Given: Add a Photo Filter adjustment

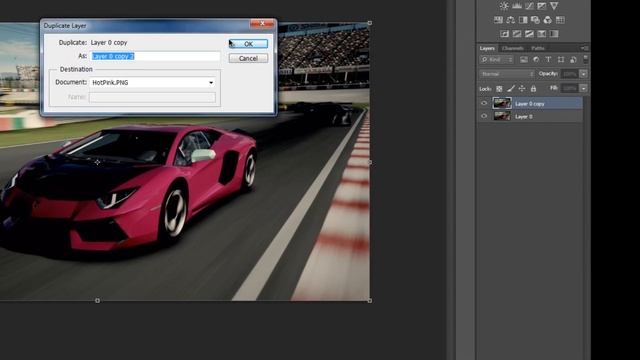Looking at the screenshot, I should coord(535,20).
